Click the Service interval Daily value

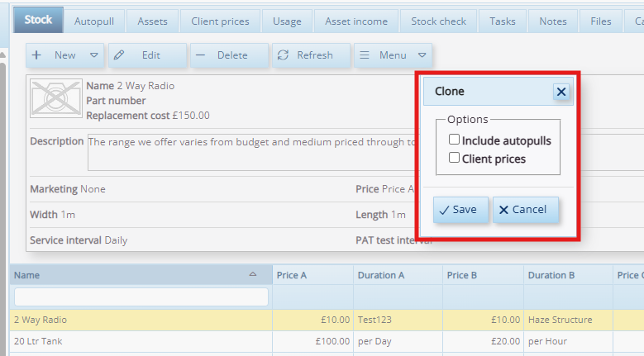[x=116, y=240]
